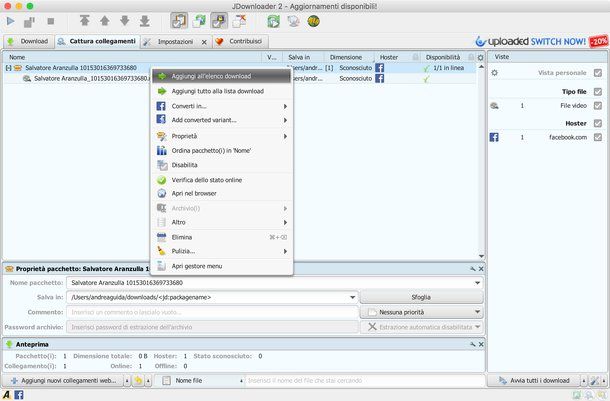Select Disabilita from context menu

coord(222,165)
